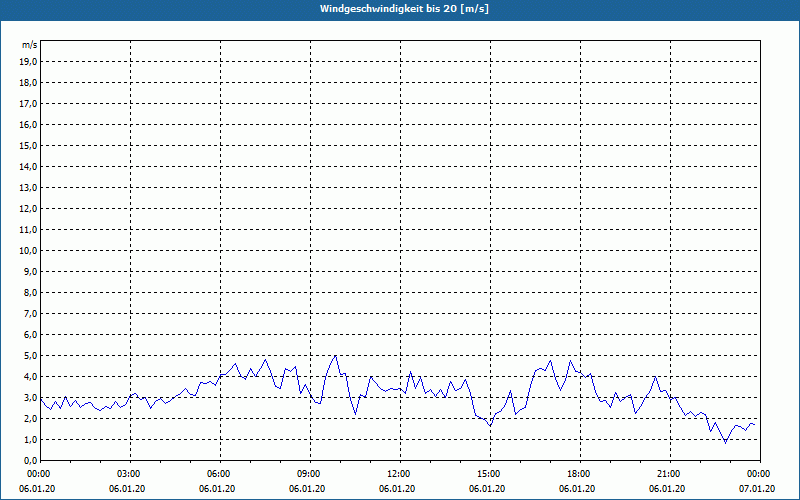Click the 8,0 y-axis label

click(31, 292)
